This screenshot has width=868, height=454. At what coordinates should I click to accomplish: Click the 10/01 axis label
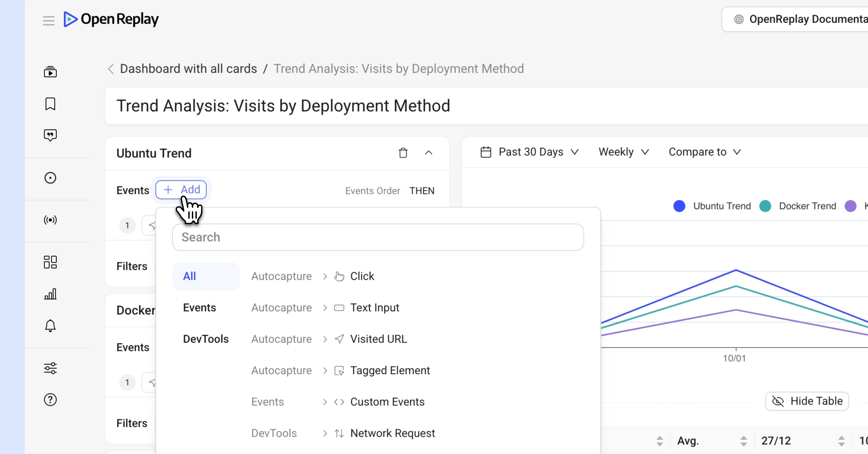tap(734, 358)
